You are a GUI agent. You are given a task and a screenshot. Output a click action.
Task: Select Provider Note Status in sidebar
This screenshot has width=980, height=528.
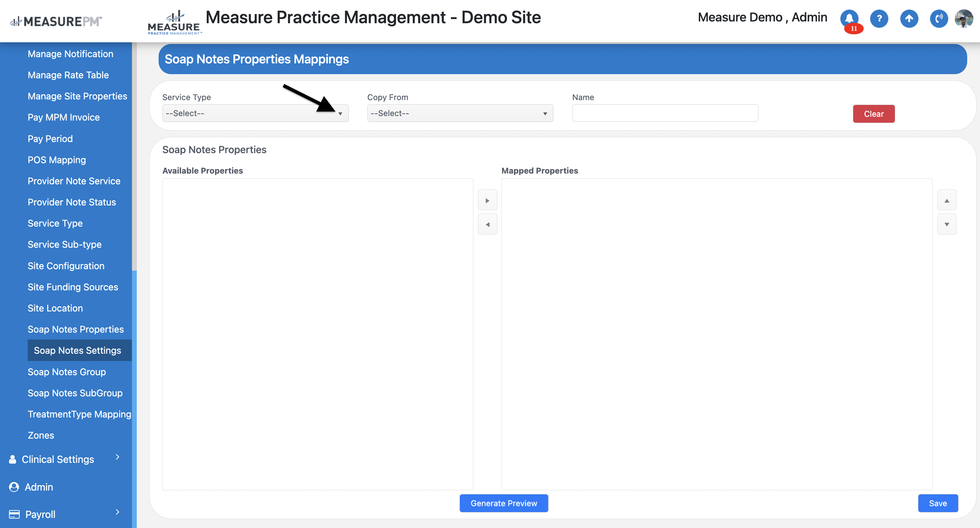[x=72, y=202]
